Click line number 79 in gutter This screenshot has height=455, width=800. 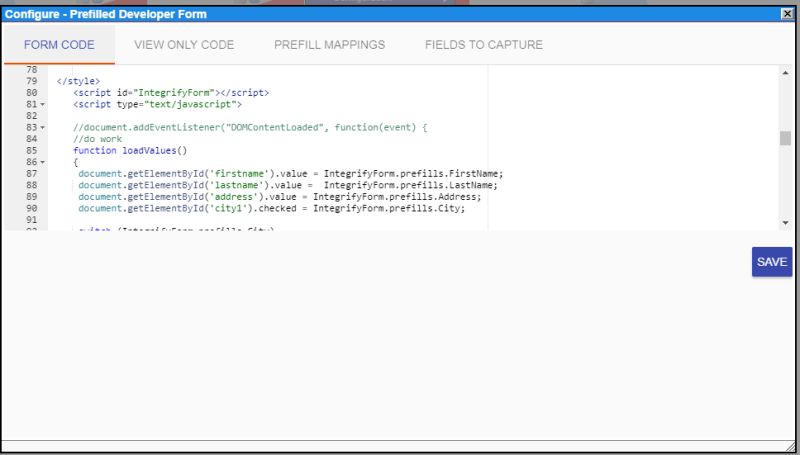coord(32,81)
